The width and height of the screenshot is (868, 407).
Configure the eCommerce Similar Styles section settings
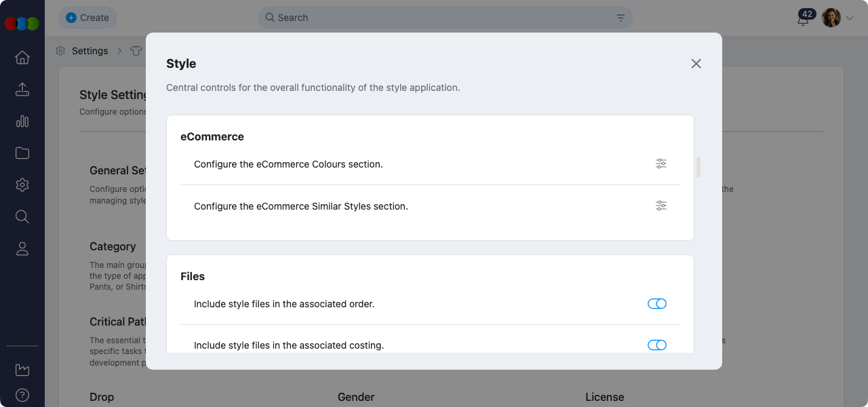(660, 206)
